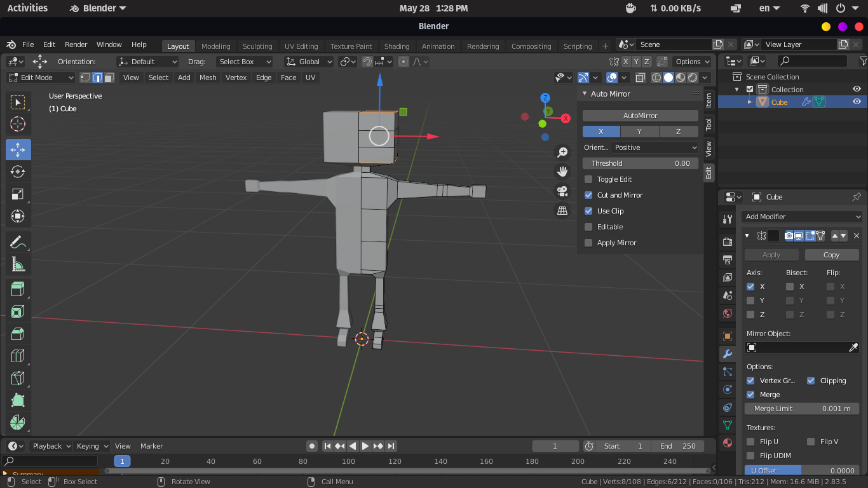Viewport: 868px width, 488px height.
Task: Expand the Add Modifier dropdown
Action: [802, 217]
